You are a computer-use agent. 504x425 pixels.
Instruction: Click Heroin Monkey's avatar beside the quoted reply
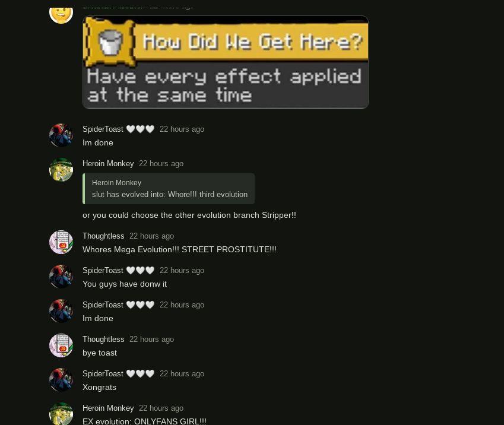61,170
